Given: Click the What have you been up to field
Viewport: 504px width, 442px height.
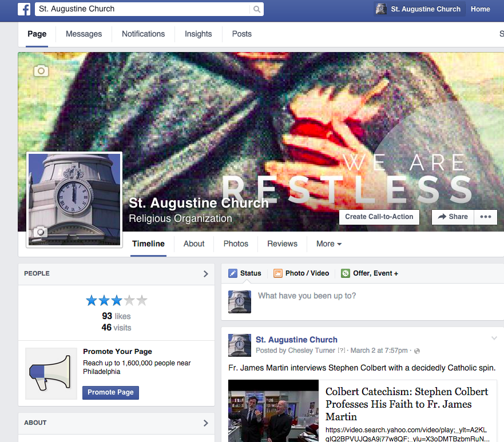Looking at the screenshot, I should click(x=307, y=296).
